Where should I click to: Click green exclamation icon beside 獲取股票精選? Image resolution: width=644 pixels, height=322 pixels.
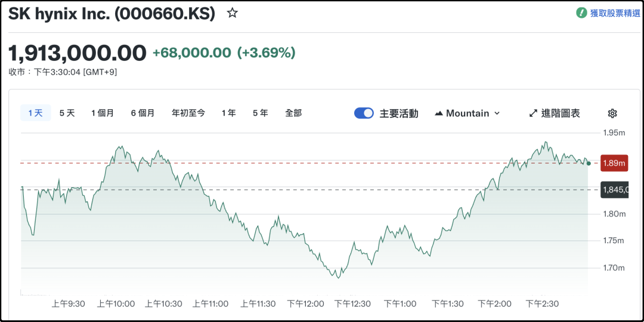[581, 13]
